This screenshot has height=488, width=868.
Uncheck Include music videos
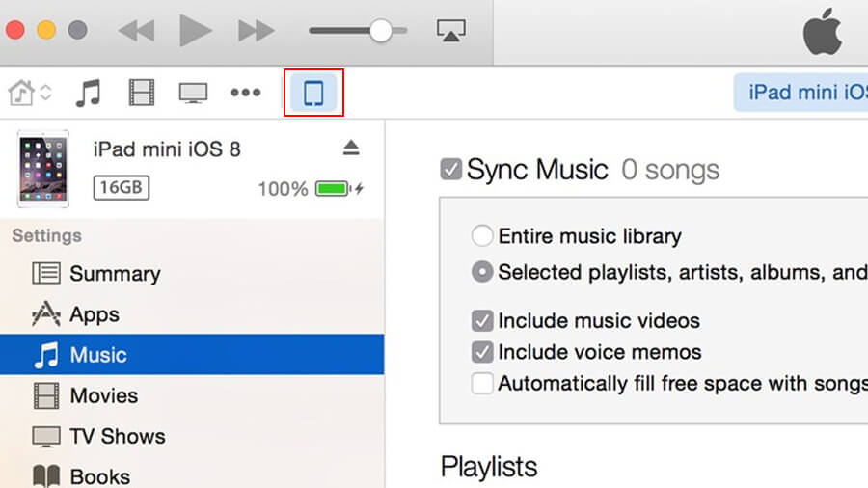482,320
